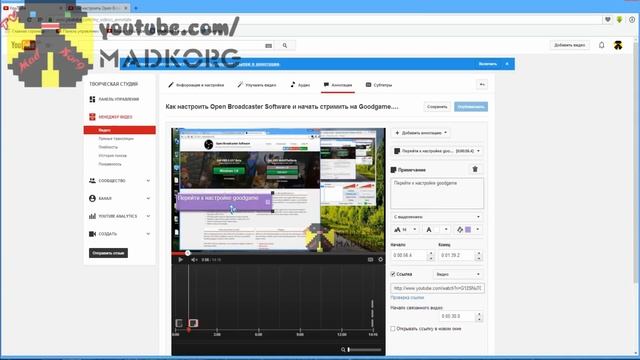Click the annotation text area
The image size is (640, 360).
437,193
